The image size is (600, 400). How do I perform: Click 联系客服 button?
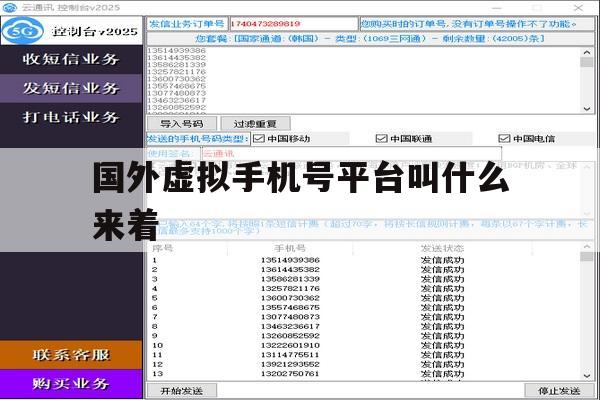tap(71, 355)
